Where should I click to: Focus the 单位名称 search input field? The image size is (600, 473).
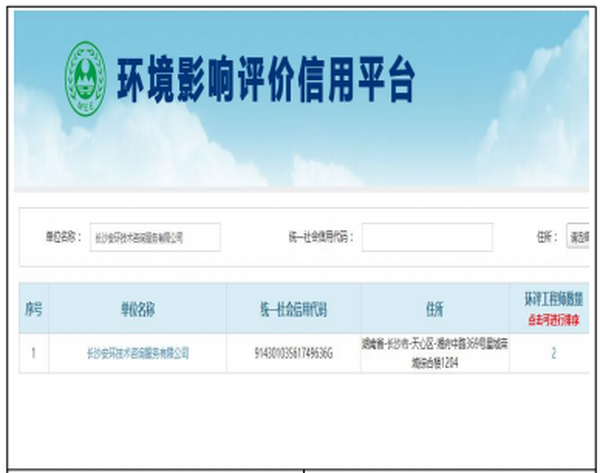tap(154, 238)
